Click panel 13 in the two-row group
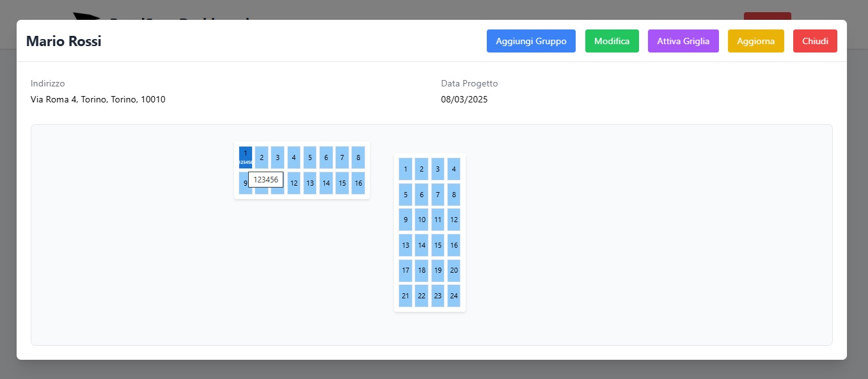This screenshot has height=379, width=868. pyautogui.click(x=310, y=183)
